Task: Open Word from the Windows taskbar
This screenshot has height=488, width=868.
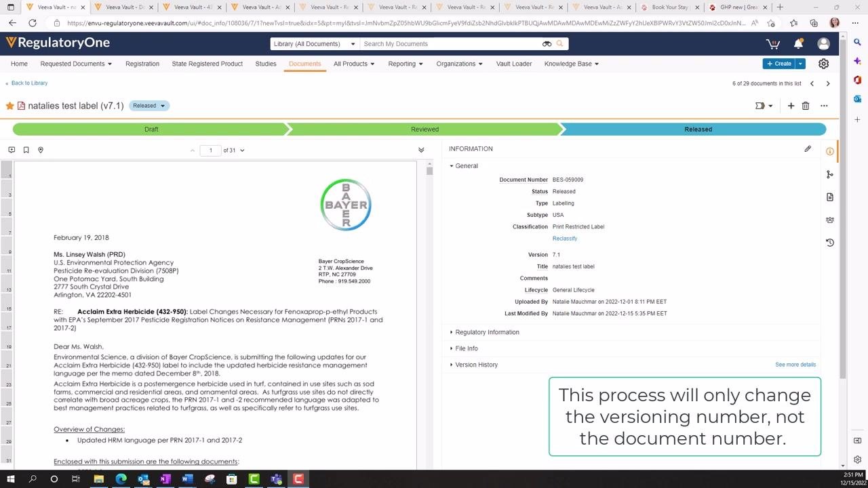Action: 187,479
